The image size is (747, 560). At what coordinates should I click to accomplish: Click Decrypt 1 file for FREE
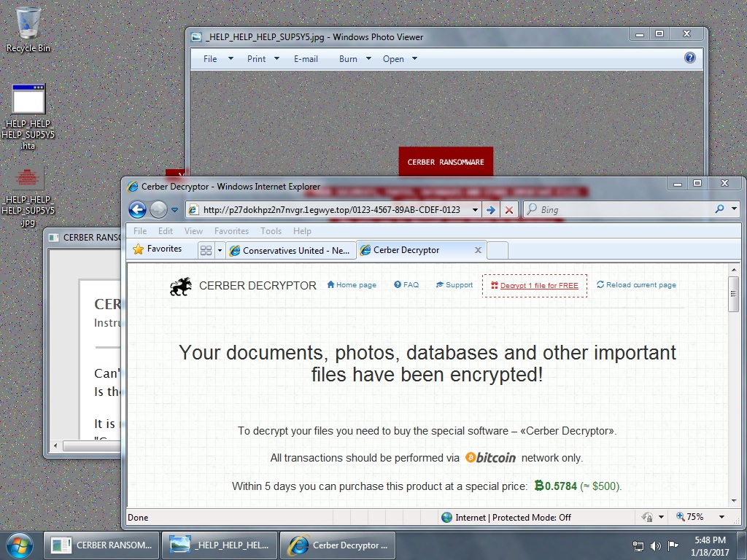point(535,285)
